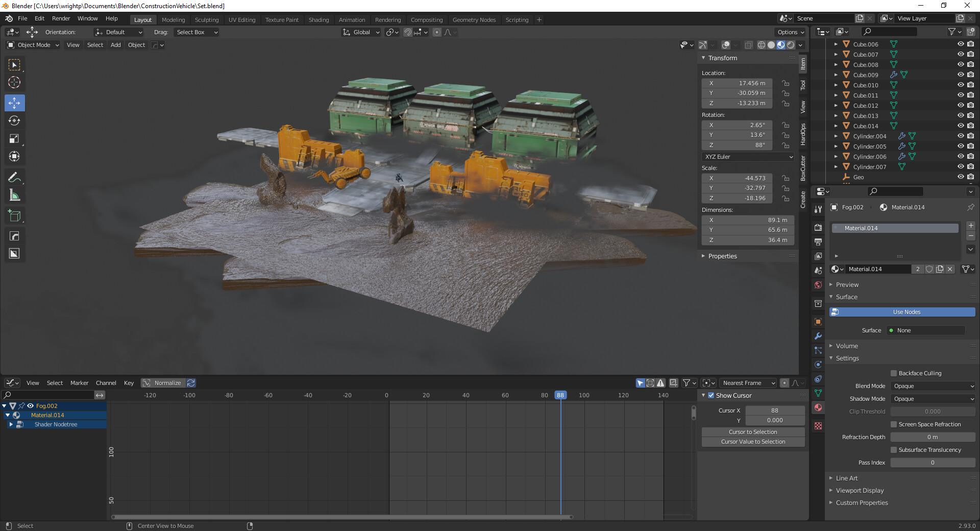This screenshot has height=531, width=980.
Task: Open the World properties tab
Action: [818, 285]
